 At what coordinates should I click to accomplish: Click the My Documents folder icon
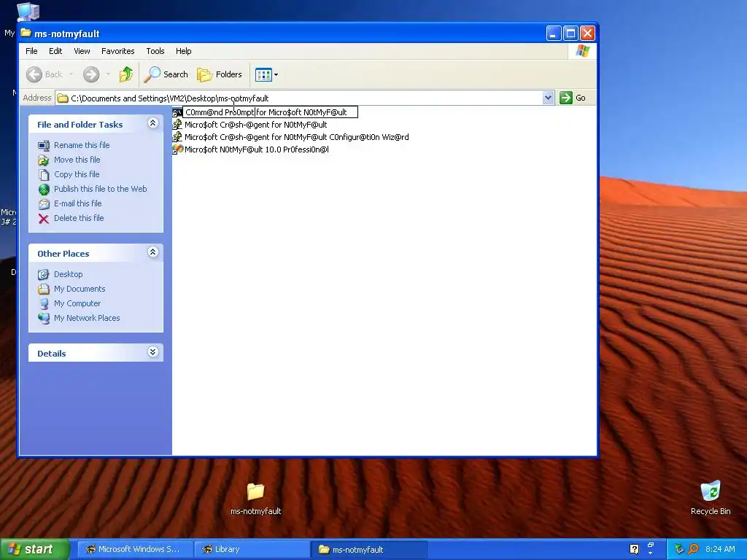44,289
